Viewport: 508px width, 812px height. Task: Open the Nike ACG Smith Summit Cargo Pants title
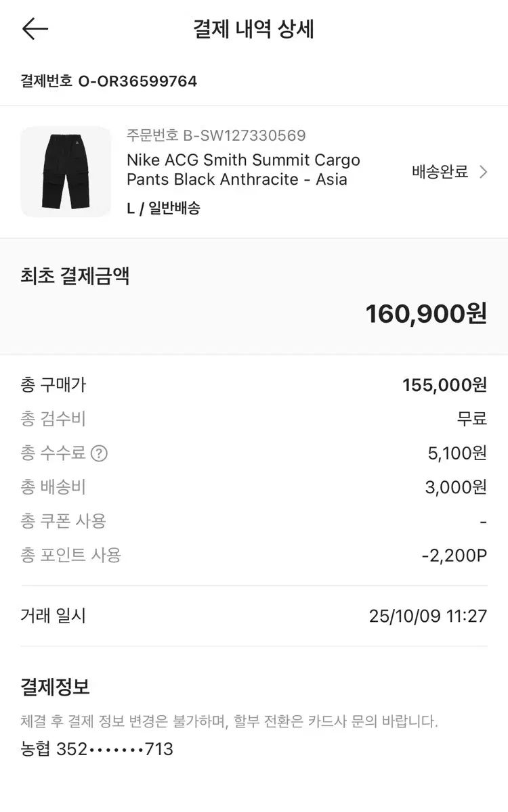click(243, 170)
